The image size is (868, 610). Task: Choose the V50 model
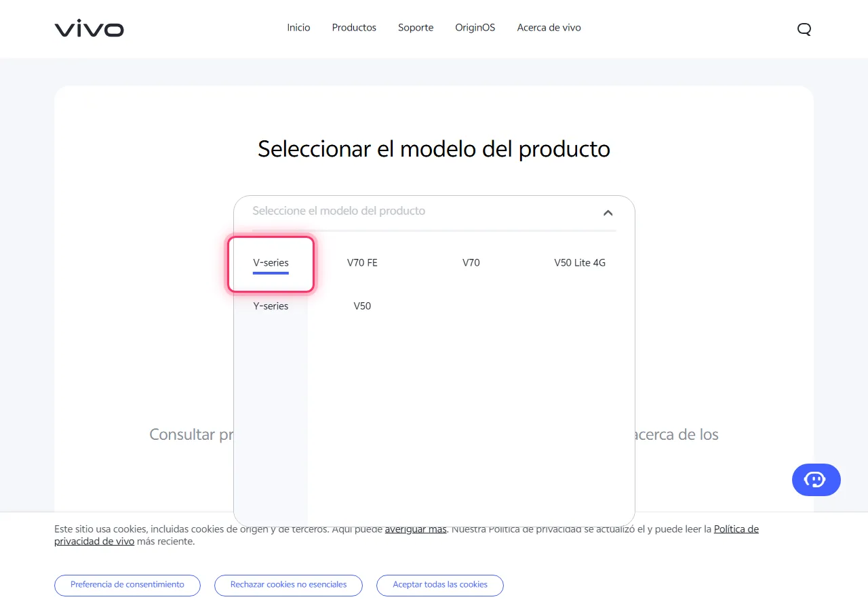(362, 306)
